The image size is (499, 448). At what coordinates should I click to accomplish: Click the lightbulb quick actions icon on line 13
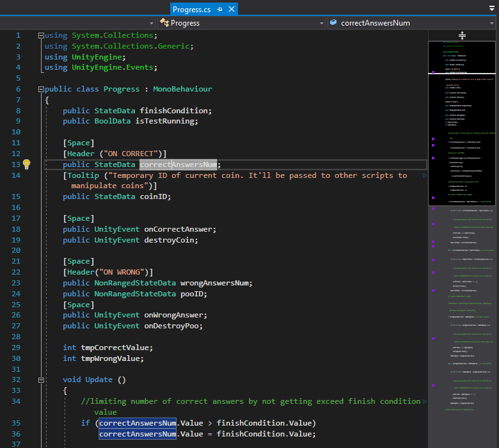[27, 164]
